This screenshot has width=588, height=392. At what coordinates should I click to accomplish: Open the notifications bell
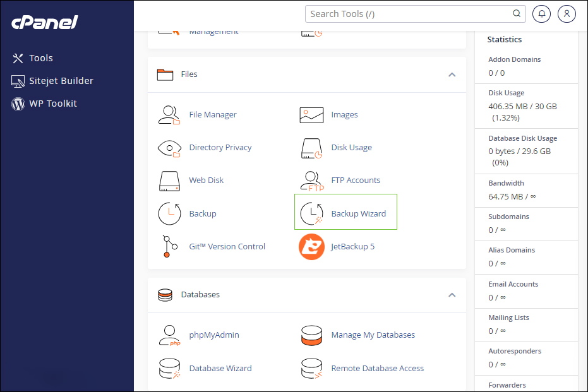(541, 14)
